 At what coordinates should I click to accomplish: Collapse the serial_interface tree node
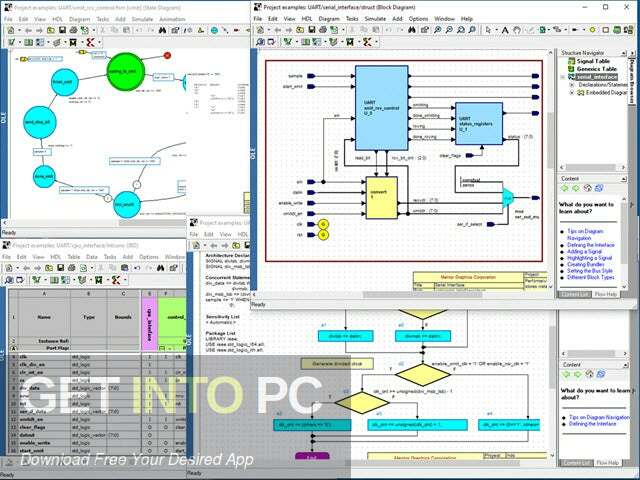click(x=563, y=77)
